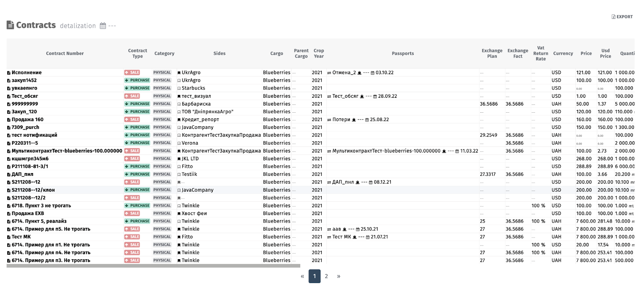Click the calendar icon before date 25.10.21
The width and height of the screenshot is (644, 291).
(x=358, y=229)
